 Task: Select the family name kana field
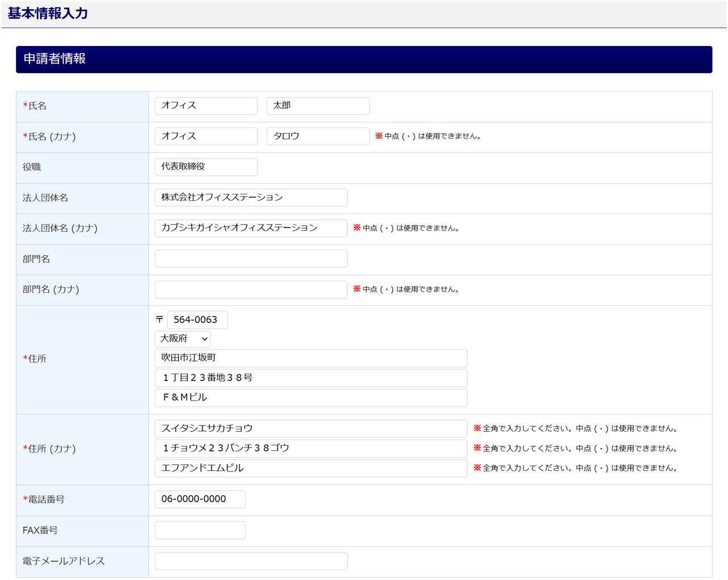tap(206, 136)
